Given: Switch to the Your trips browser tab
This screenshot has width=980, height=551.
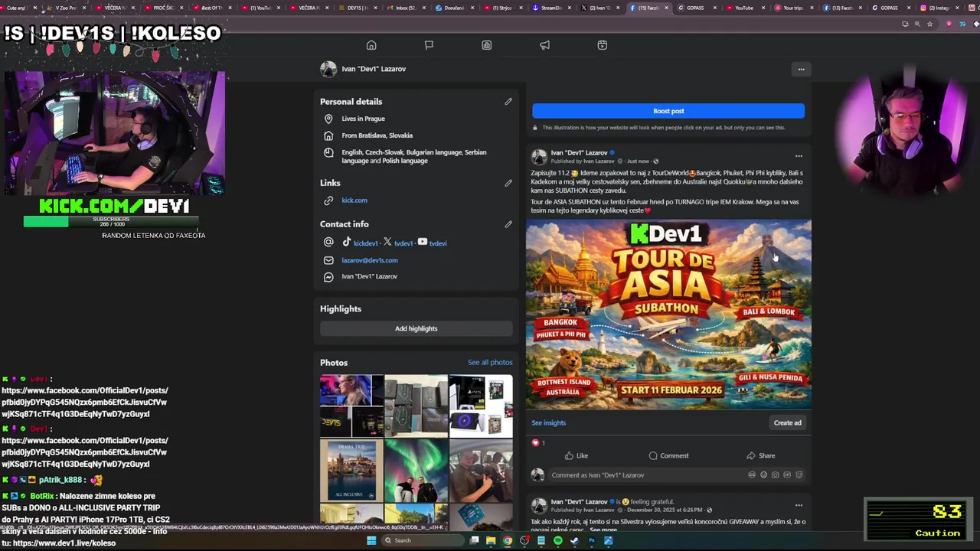Looking at the screenshot, I should coord(792,8).
